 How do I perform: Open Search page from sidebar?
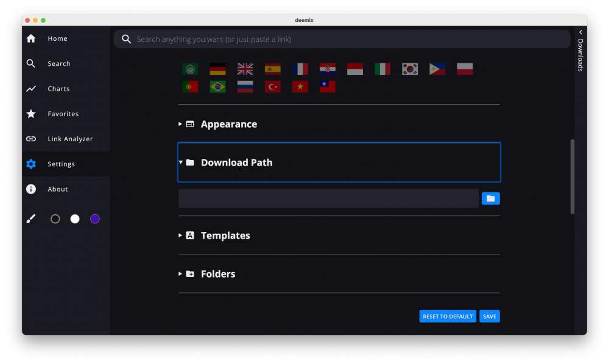(58, 64)
